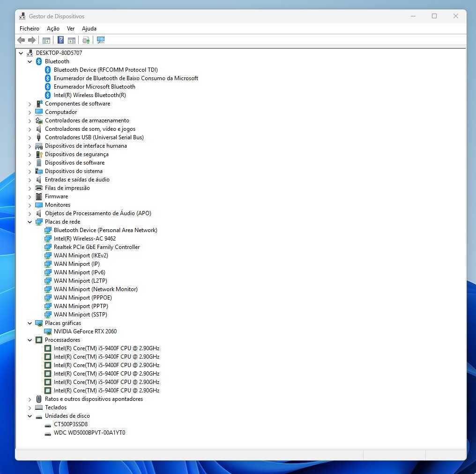The image size is (476, 474).
Task: Select WDC WD5000BPVT-00A1YT0 drive
Action: (x=89, y=433)
